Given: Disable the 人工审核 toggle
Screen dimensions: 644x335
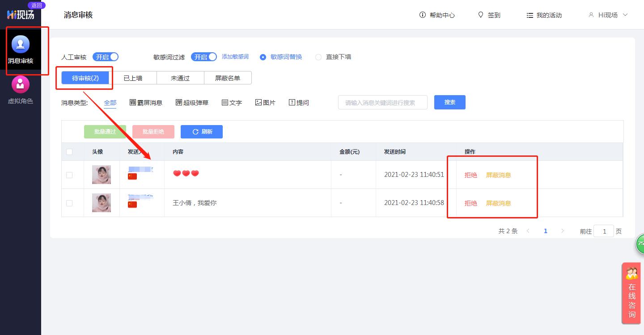Looking at the screenshot, I should 106,57.
